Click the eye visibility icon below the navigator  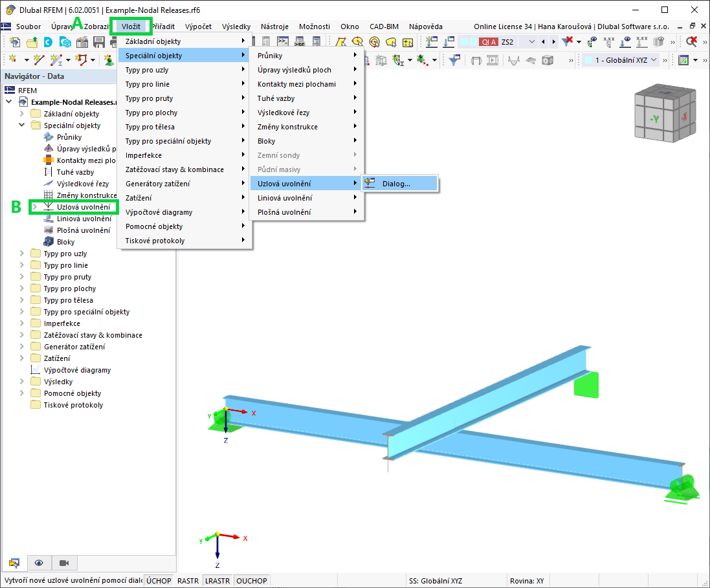39,563
